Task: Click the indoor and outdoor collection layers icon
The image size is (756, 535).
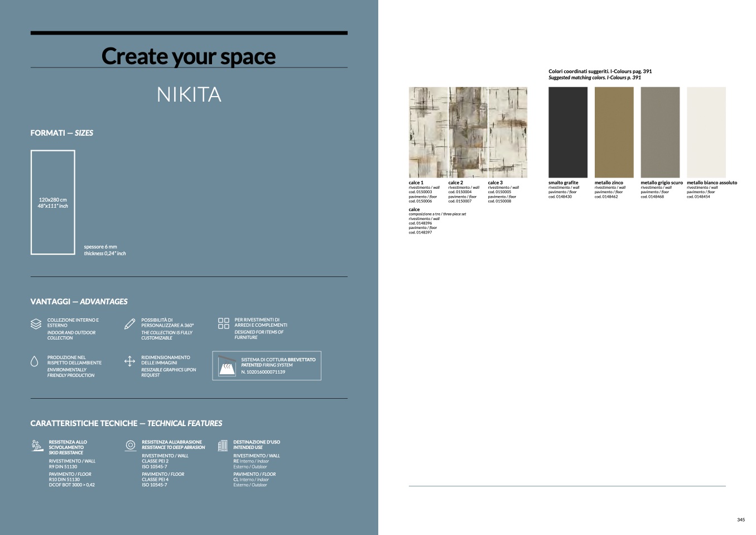Action: pos(36,324)
